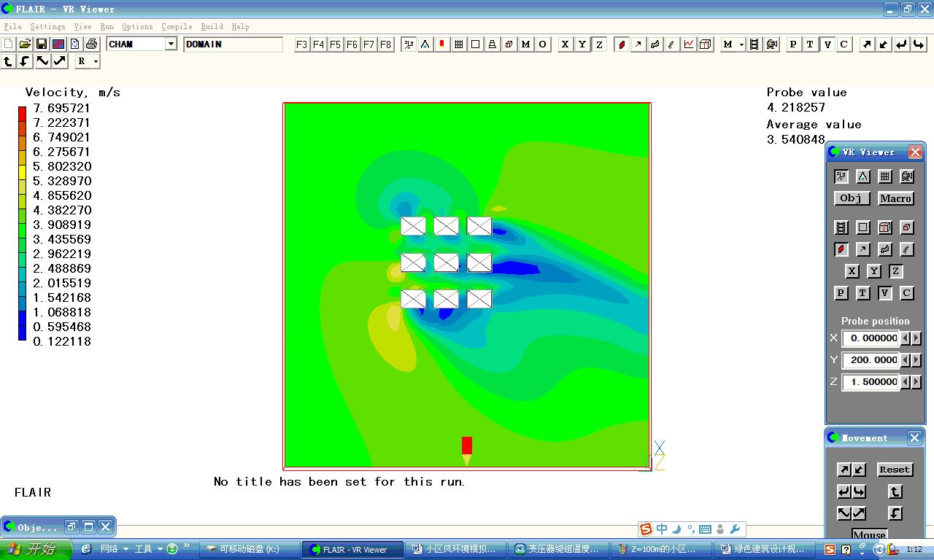Expand the R dropdown in second toolbar row
The width and height of the screenshot is (934, 560).
click(x=96, y=62)
